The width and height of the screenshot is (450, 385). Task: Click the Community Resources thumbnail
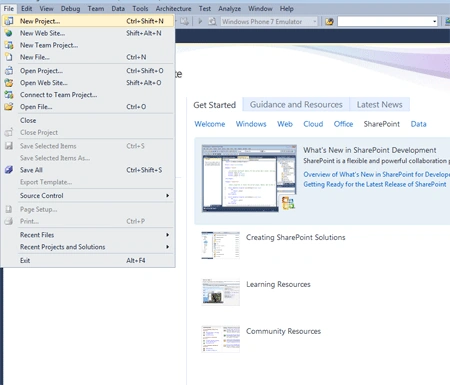220,339
